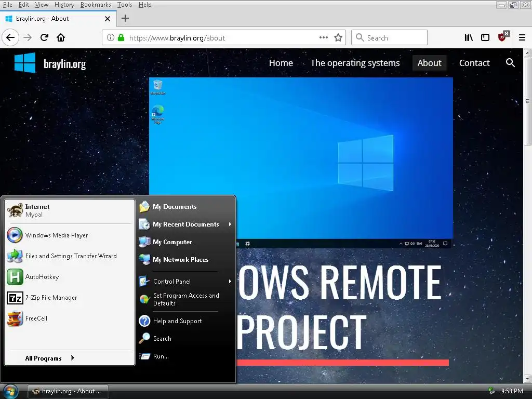
Task: Open the File menu
Action: [x=7, y=5]
